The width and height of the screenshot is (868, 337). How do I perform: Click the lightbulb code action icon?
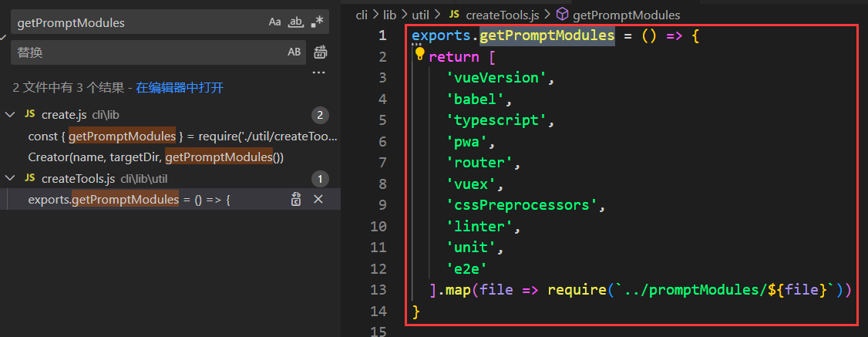click(x=419, y=54)
